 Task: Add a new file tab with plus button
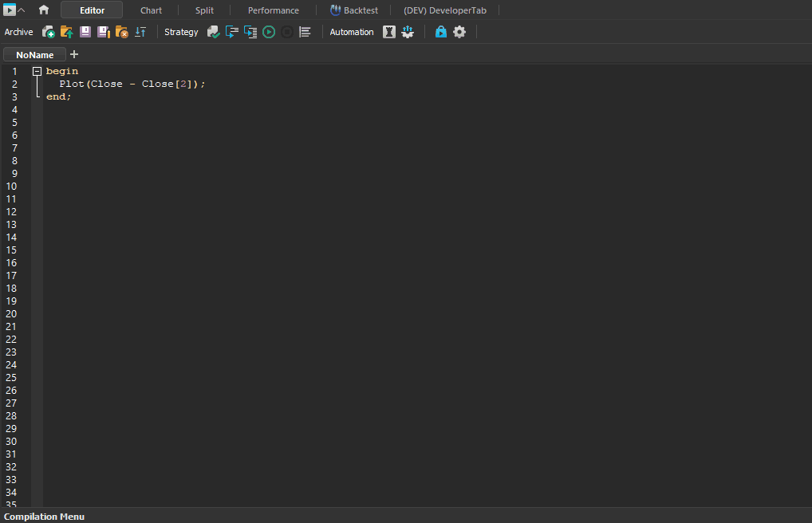74,54
